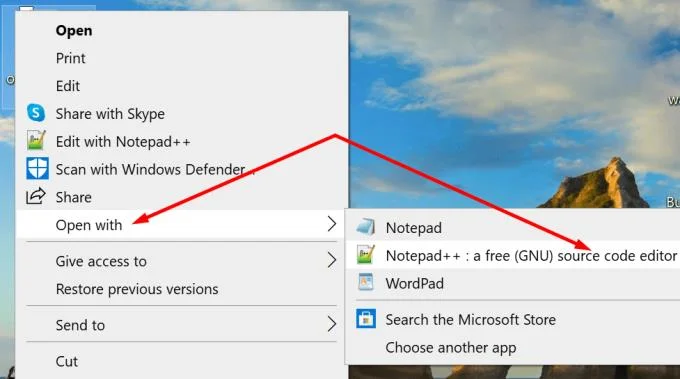680x379 pixels.
Task: Choose Open from the context menu
Action: (74, 31)
